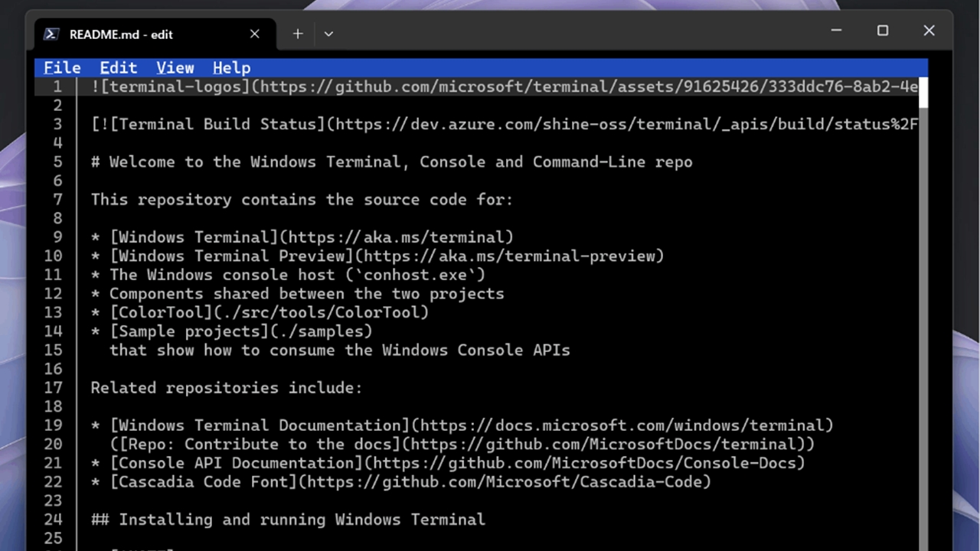
Task: Close the README.md - edit tab
Action: click(x=254, y=34)
